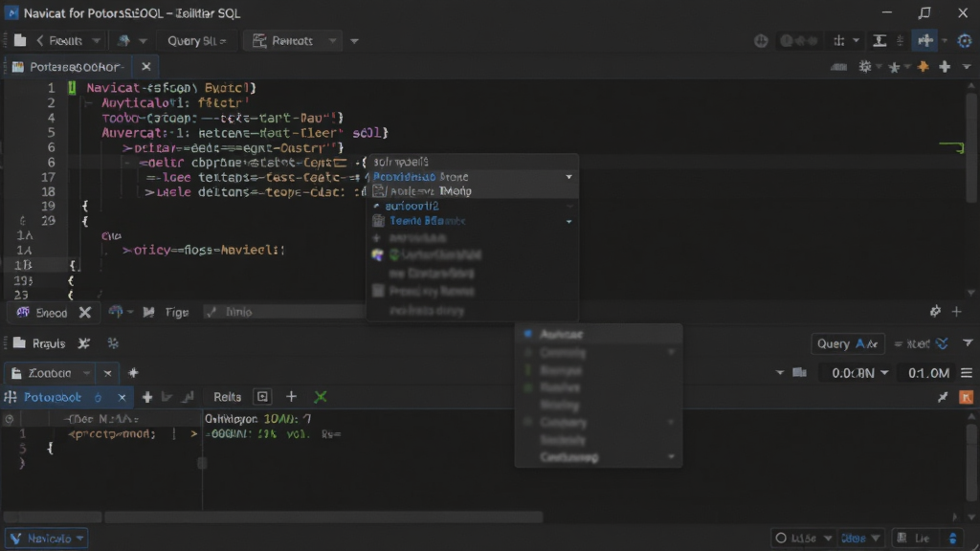Remove the Sneod tag with its X

point(85,313)
